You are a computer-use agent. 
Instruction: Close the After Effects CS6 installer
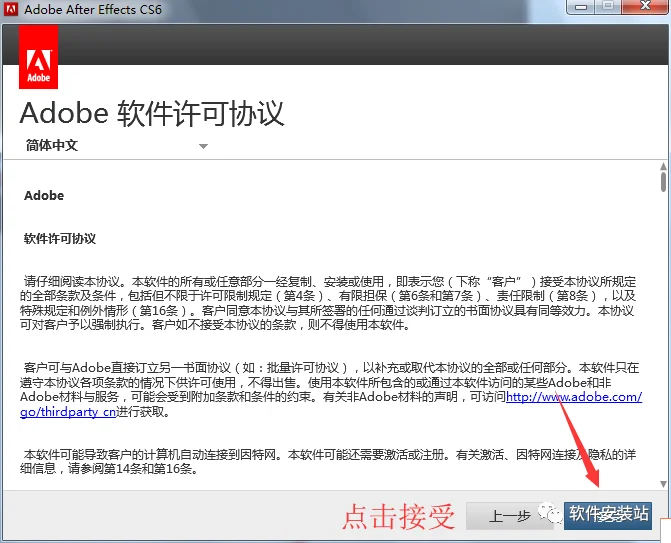(645, 6)
